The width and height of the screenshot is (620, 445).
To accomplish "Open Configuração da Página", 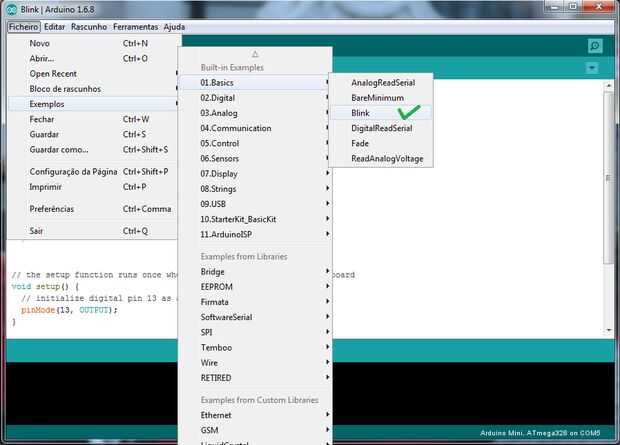I will (94, 172).
